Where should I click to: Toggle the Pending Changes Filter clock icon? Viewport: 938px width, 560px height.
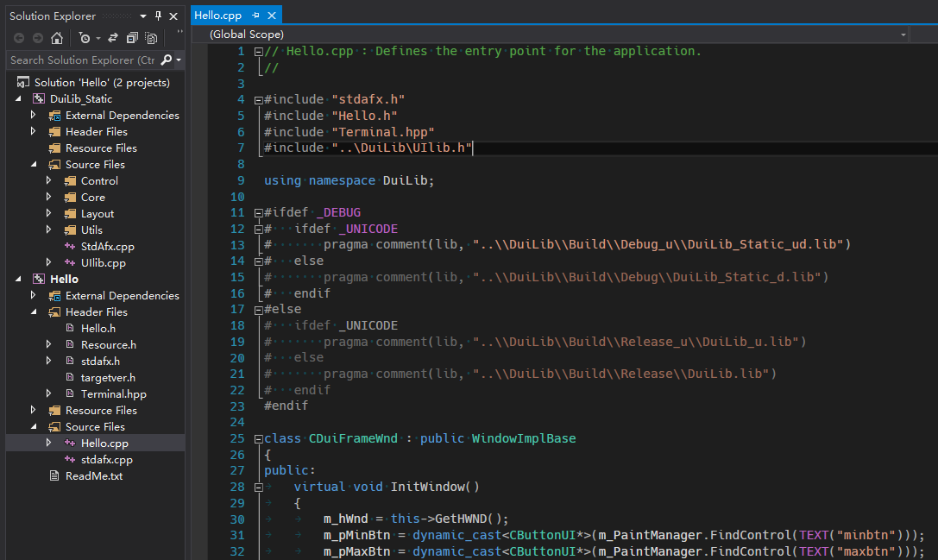[85, 38]
